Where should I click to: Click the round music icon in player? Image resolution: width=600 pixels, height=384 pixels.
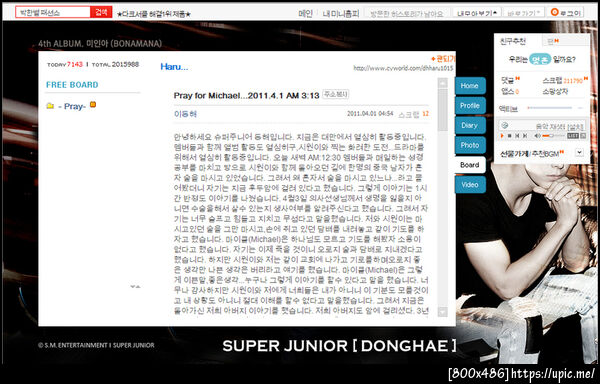pos(505,125)
